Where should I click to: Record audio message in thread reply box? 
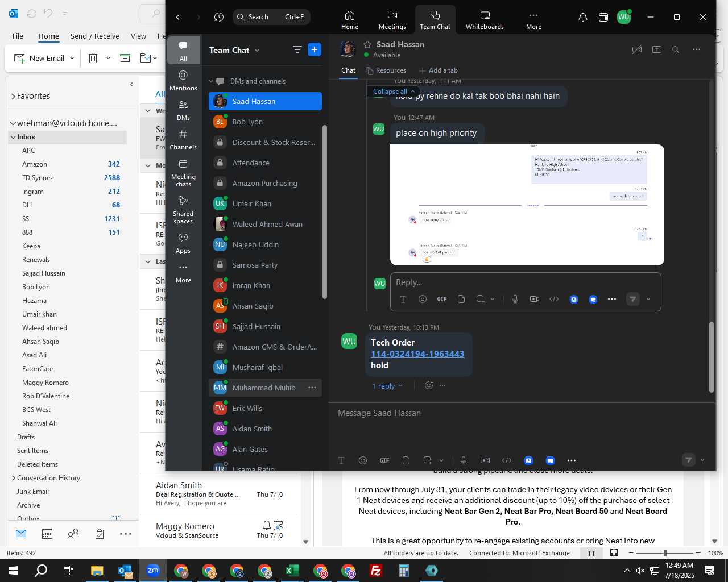click(515, 299)
